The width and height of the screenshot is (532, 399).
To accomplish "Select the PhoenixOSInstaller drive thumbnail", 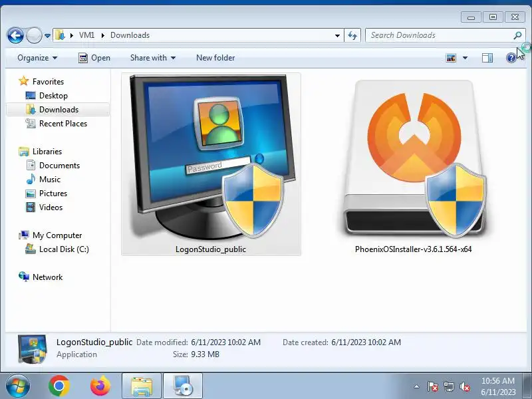I will click(x=413, y=158).
